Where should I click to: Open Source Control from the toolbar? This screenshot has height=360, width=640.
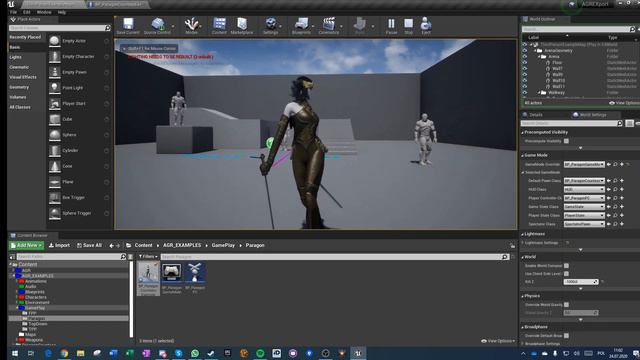157,26
